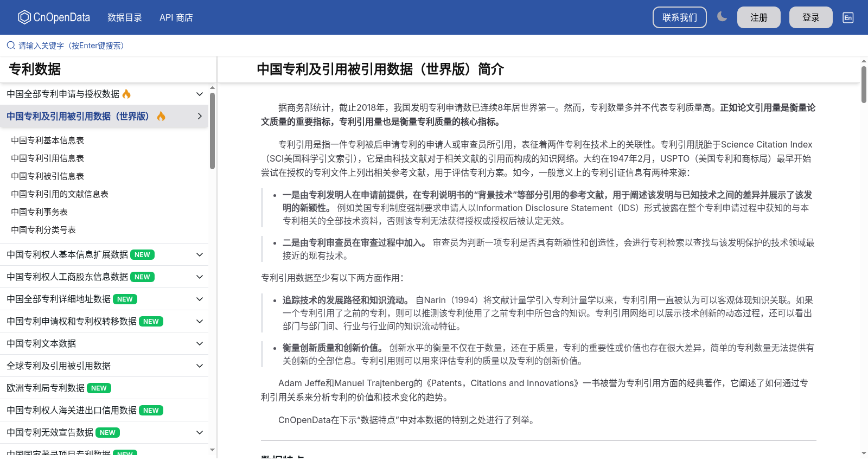Open 中国专利引用信息表

(48, 158)
